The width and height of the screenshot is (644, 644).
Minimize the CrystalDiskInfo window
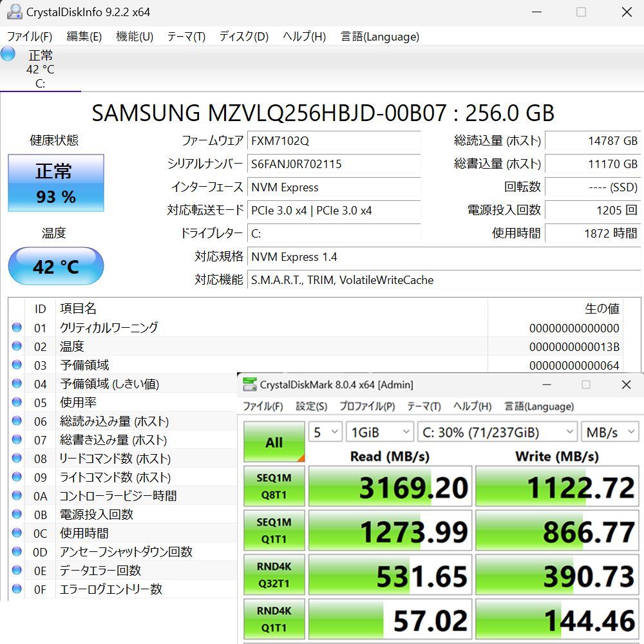click(537, 12)
